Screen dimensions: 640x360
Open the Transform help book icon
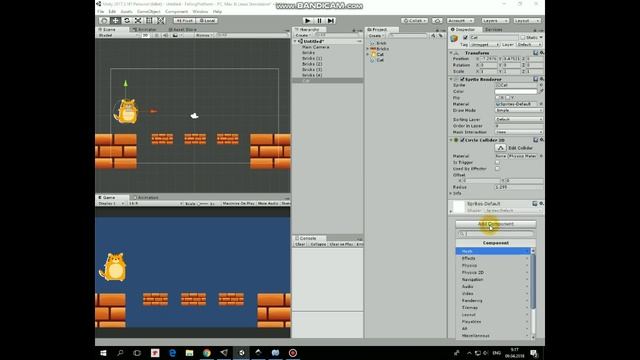coord(536,53)
